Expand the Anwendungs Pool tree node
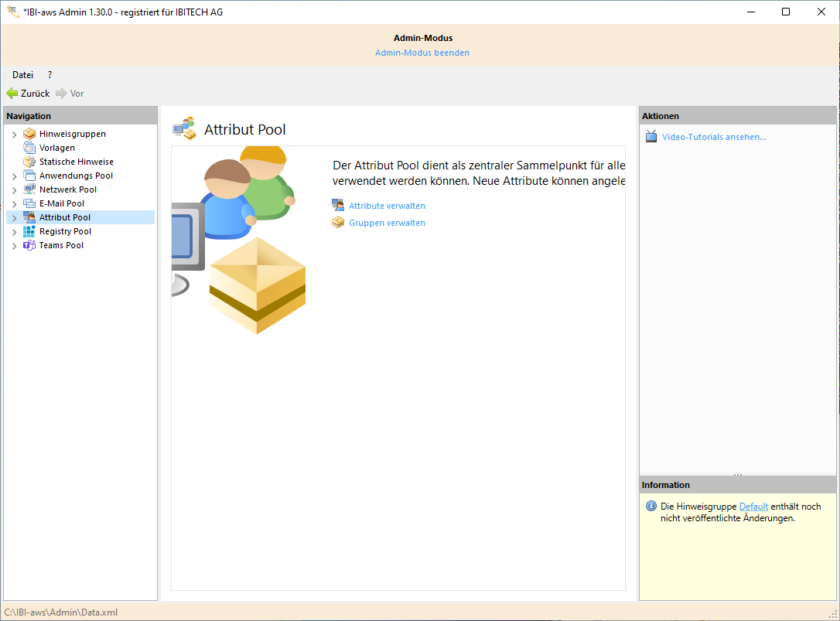The image size is (840, 621). 14,176
